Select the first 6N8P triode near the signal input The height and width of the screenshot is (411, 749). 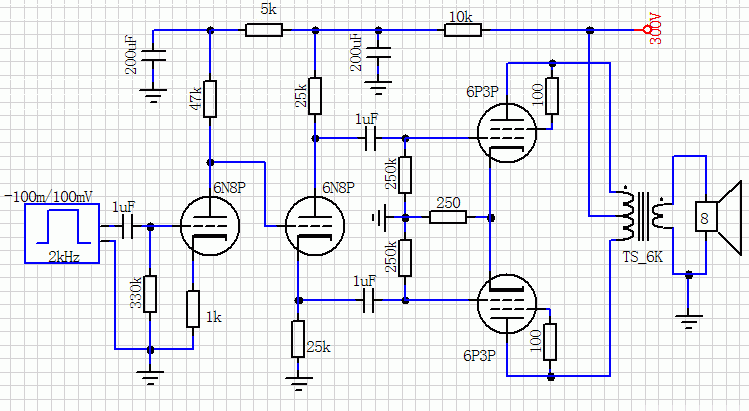(x=208, y=225)
